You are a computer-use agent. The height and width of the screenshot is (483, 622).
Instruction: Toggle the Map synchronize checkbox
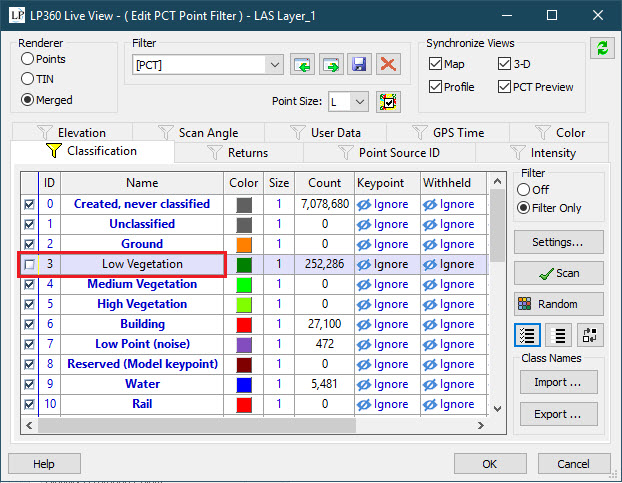[x=435, y=64]
